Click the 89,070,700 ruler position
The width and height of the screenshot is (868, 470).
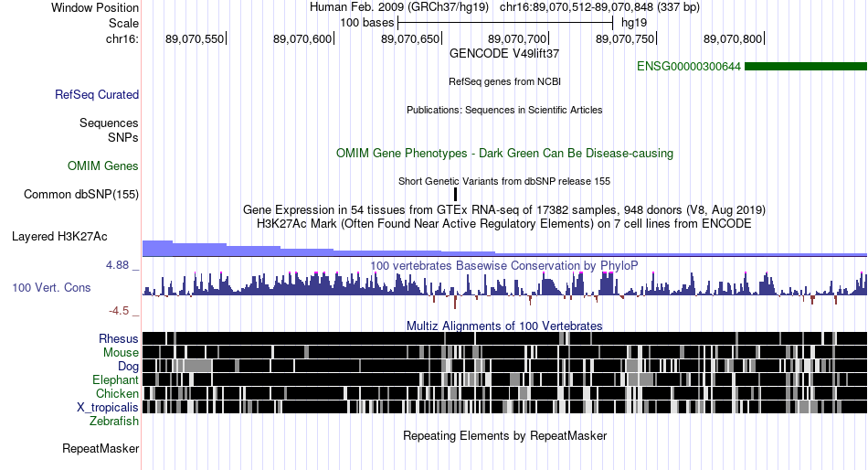click(517, 38)
